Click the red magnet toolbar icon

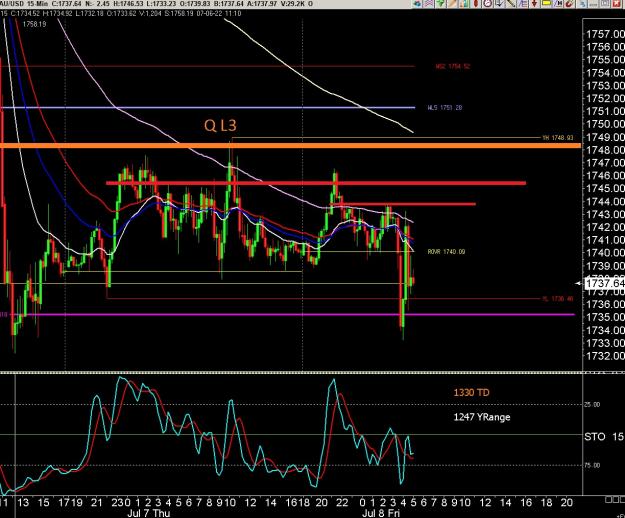pos(569,3)
